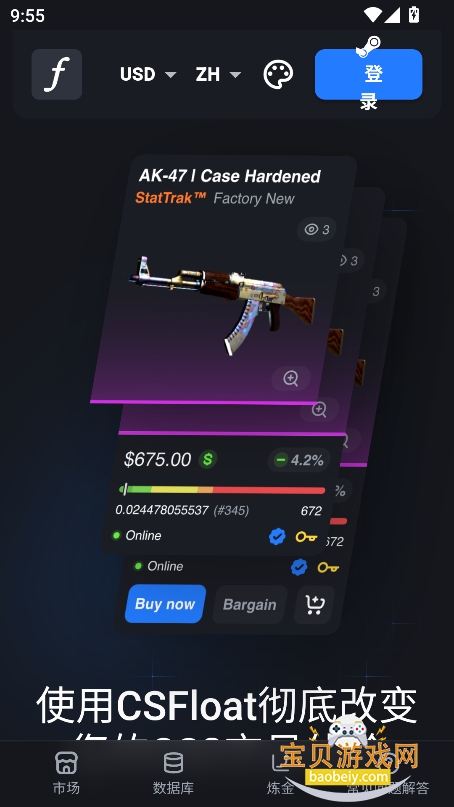Image resolution: width=454 pixels, height=807 pixels.
Task: Tap the zoom magnifier on the AK-47 image
Action: pos(291,378)
